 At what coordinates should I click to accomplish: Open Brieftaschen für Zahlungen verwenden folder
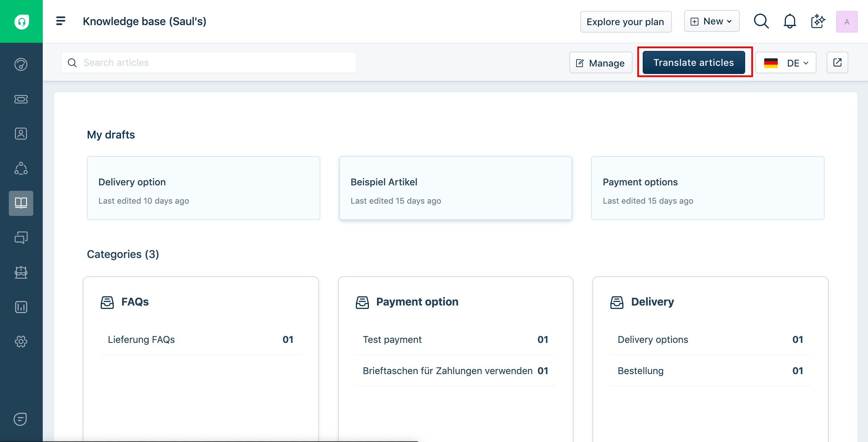(x=456, y=371)
